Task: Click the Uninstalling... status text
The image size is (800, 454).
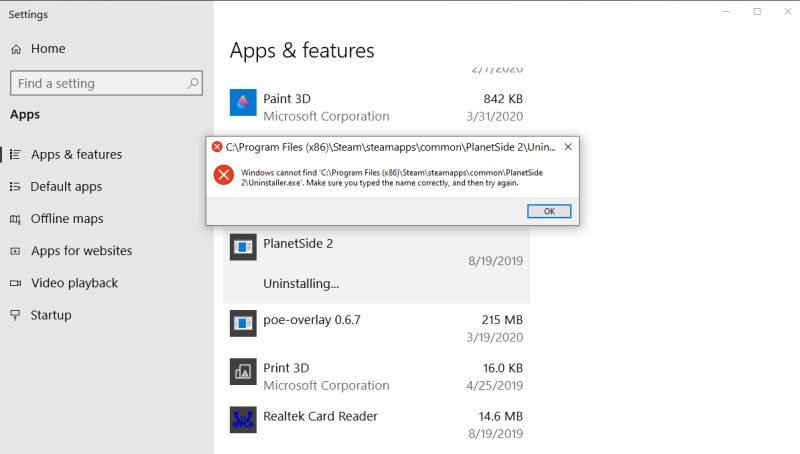Action: click(x=301, y=284)
